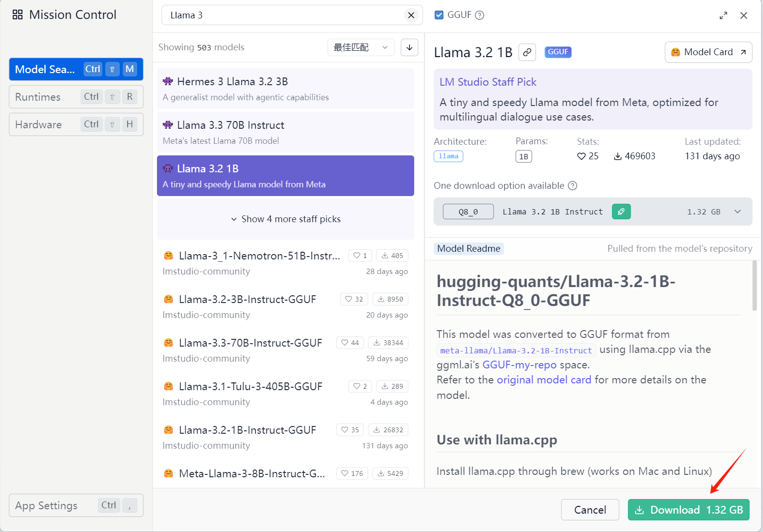Select Hermes 3 Llama 3.2 3B staff pick
This screenshot has height=532, width=763.
285,89
